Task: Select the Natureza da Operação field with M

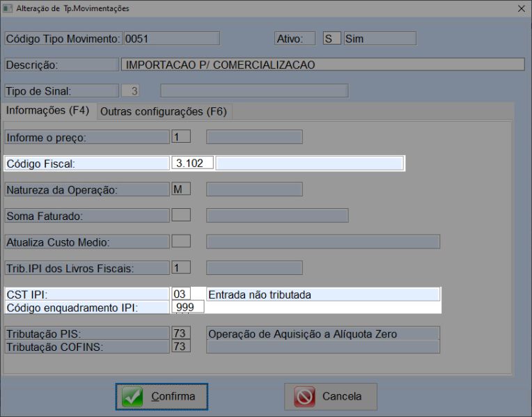Action: (x=181, y=189)
